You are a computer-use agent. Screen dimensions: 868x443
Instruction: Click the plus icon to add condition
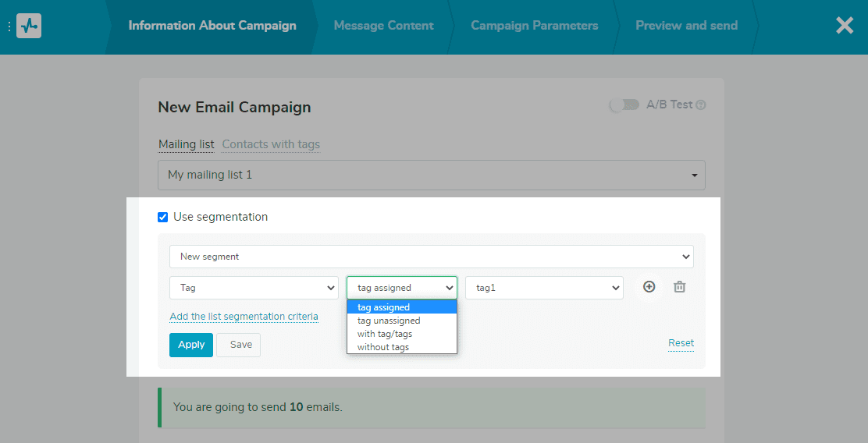[649, 287]
